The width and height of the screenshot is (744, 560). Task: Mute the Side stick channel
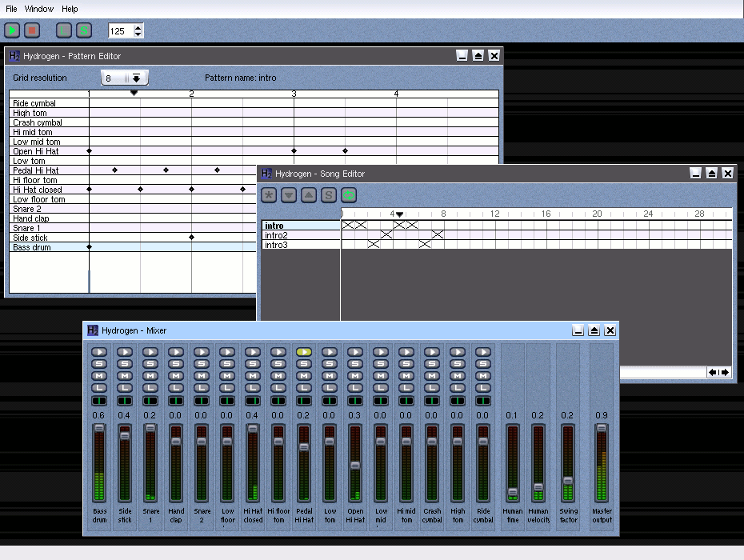125,376
